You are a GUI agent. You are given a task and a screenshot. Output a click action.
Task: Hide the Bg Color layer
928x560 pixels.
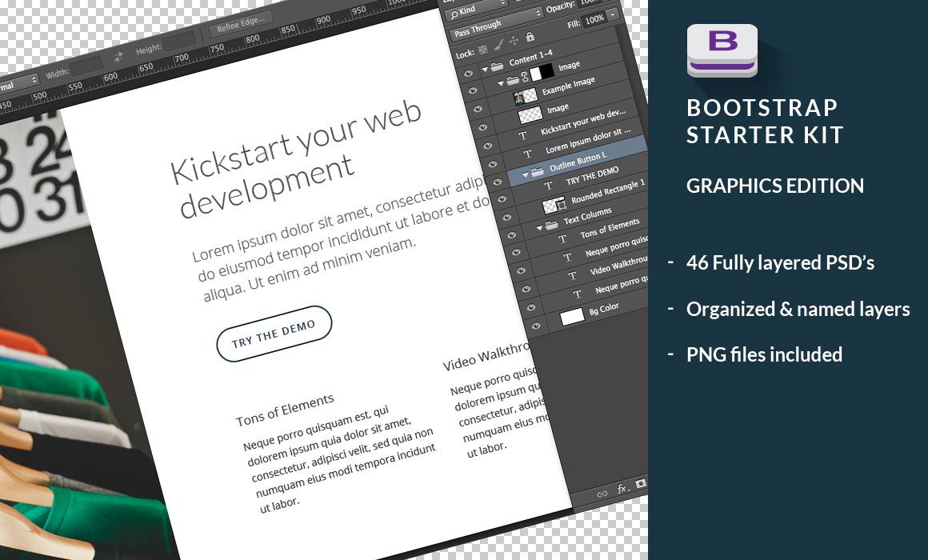point(536,326)
